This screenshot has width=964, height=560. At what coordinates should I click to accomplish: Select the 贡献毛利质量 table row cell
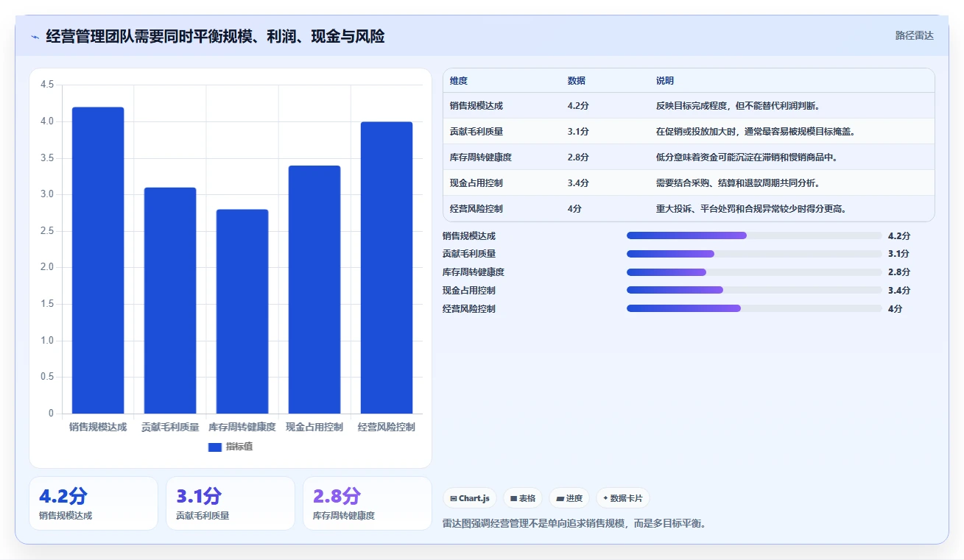pos(476,132)
